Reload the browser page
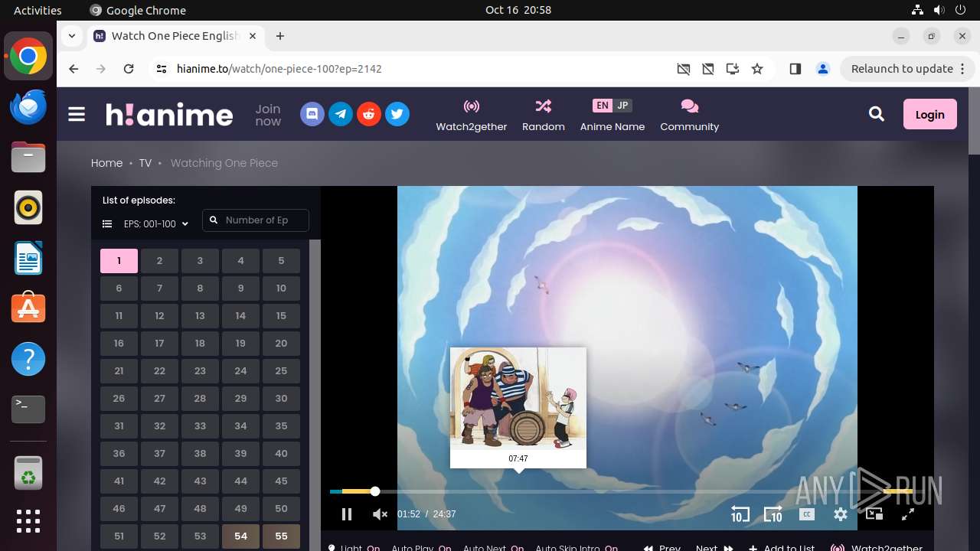Image resolution: width=980 pixels, height=551 pixels. tap(129, 69)
